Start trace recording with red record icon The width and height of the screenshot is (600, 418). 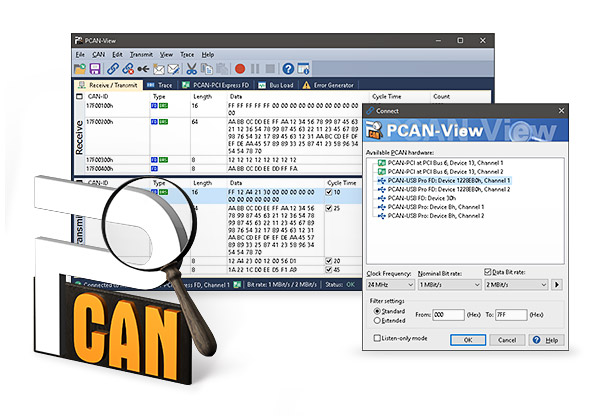pos(239,68)
